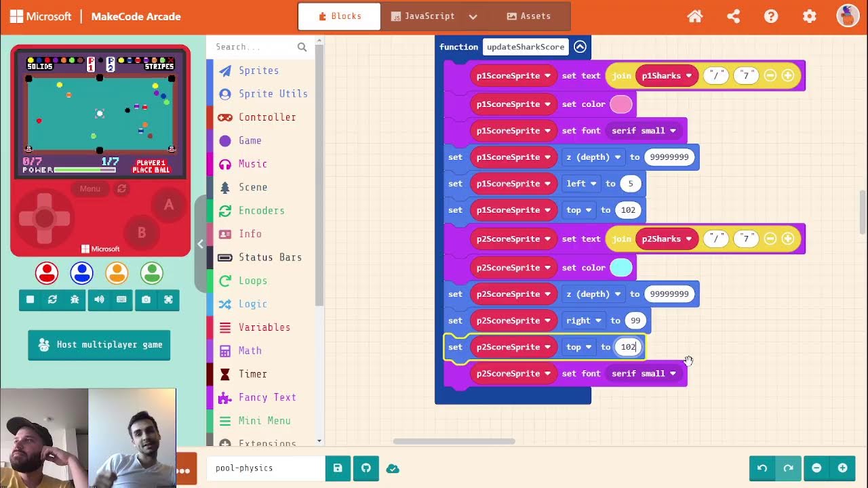This screenshot has height=488, width=868.
Task: Open first serif small font dropdown
Action: (x=644, y=131)
